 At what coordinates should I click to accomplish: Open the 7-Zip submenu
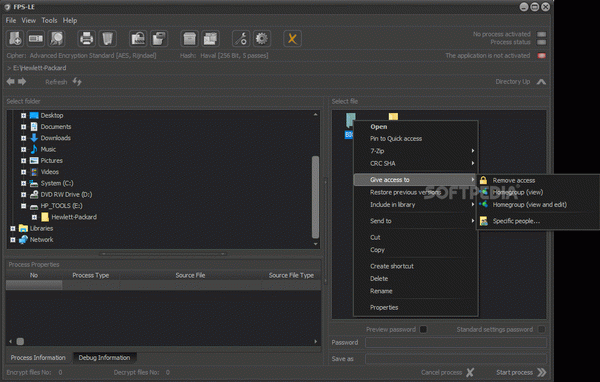416,151
